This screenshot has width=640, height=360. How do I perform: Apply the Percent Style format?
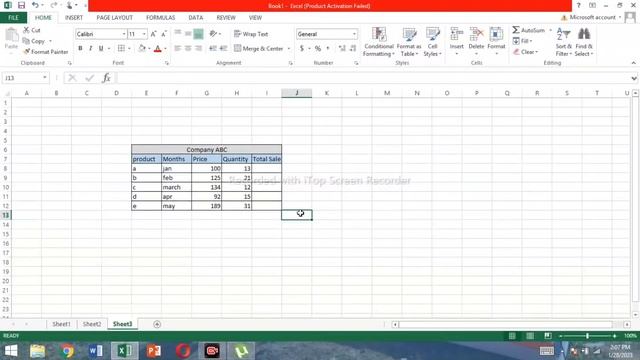click(x=318, y=49)
